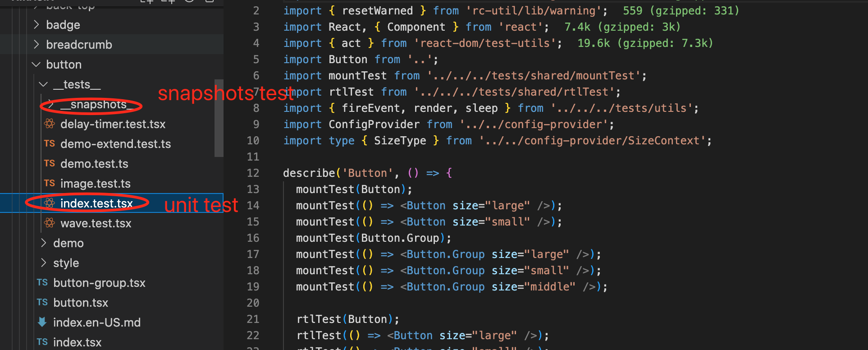
Task: Click TS icon next to button-group.tsx
Action: (x=42, y=283)
